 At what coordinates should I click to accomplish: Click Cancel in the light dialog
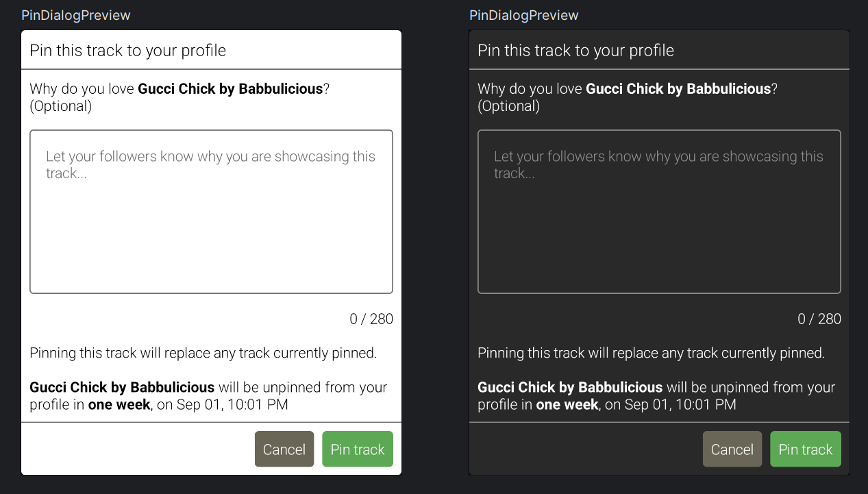pos(284,449)
